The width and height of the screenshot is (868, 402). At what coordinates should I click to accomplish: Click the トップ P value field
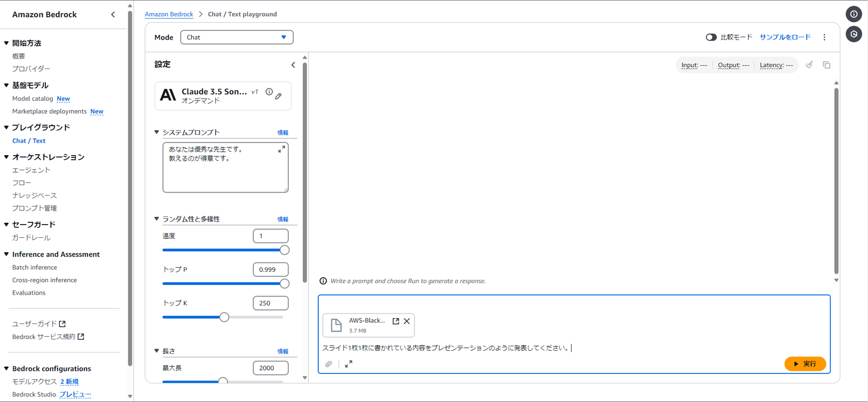(x=270, y=269)
